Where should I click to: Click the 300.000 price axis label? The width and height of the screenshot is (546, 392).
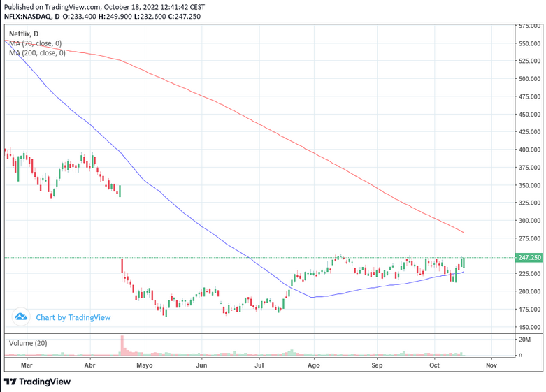pos(529,220)
